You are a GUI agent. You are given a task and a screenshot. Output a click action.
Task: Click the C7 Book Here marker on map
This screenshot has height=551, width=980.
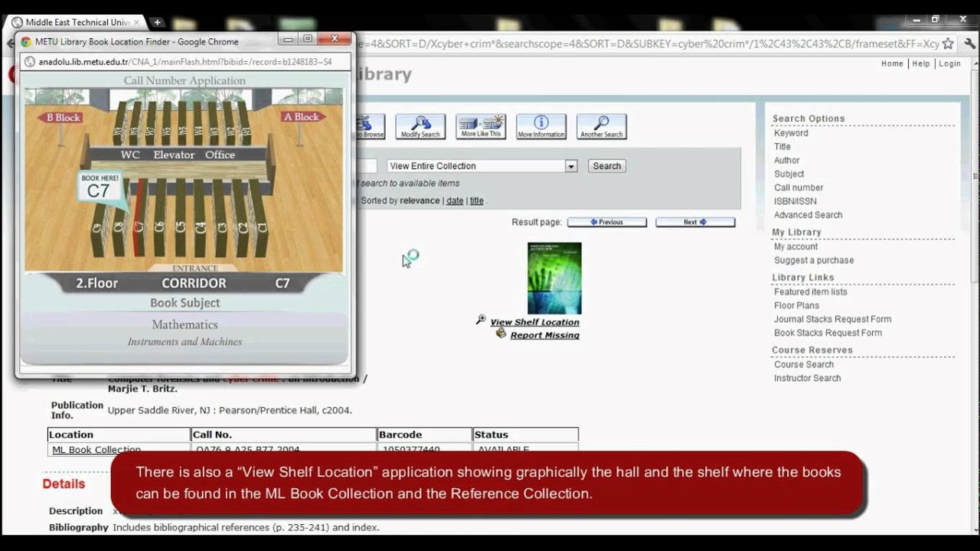(100, 188)
